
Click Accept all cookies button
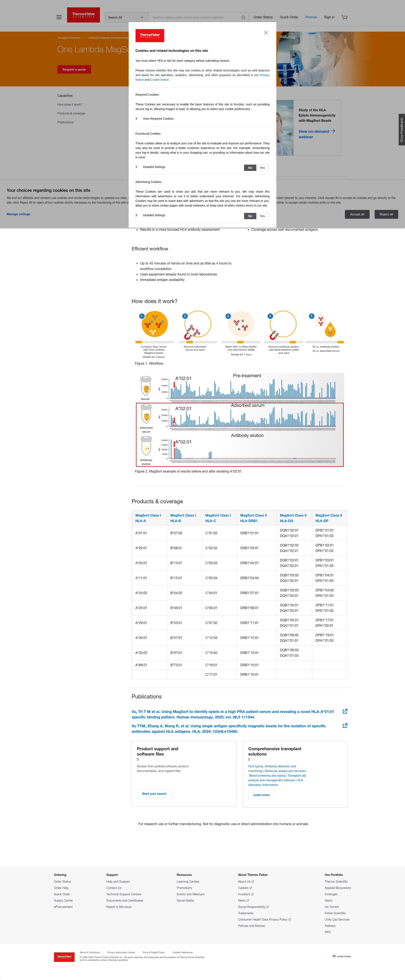point(357,214)
